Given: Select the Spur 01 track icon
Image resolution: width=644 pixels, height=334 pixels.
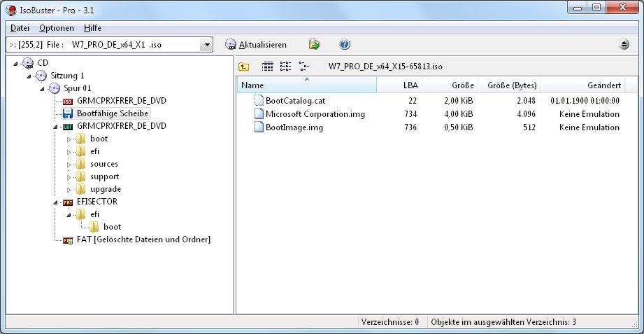Looking at the screenshot, I should coord(55,88).
